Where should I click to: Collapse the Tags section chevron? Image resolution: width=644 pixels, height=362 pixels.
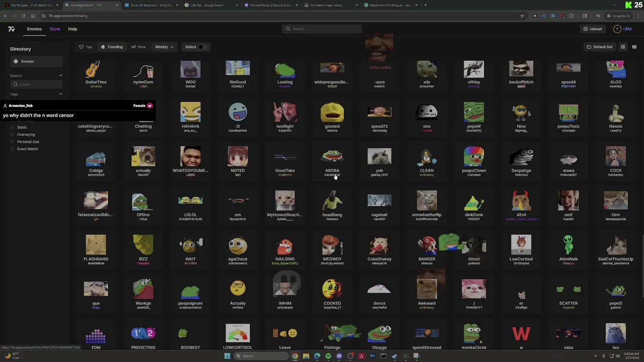(60, 94)
